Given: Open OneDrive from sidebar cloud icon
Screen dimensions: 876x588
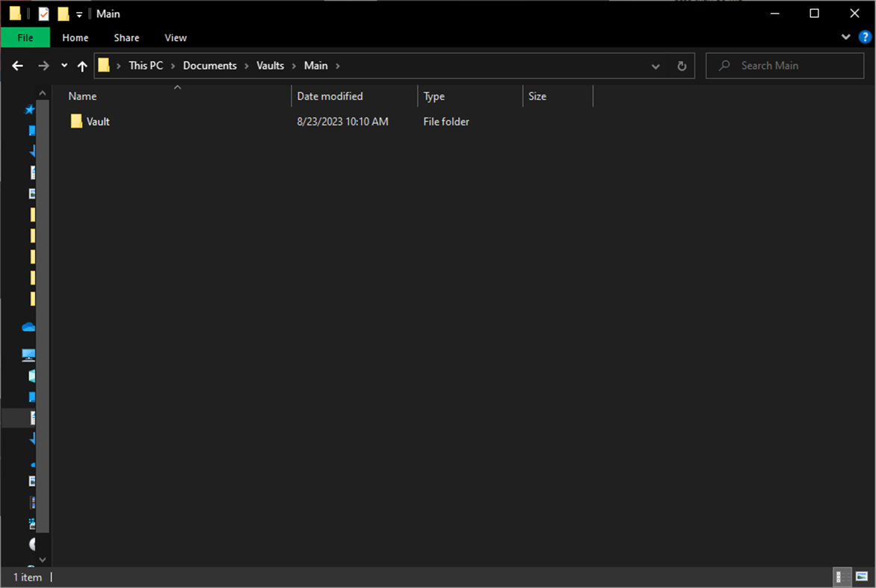Looking at the screenshot, I should [x=28, y=327].
